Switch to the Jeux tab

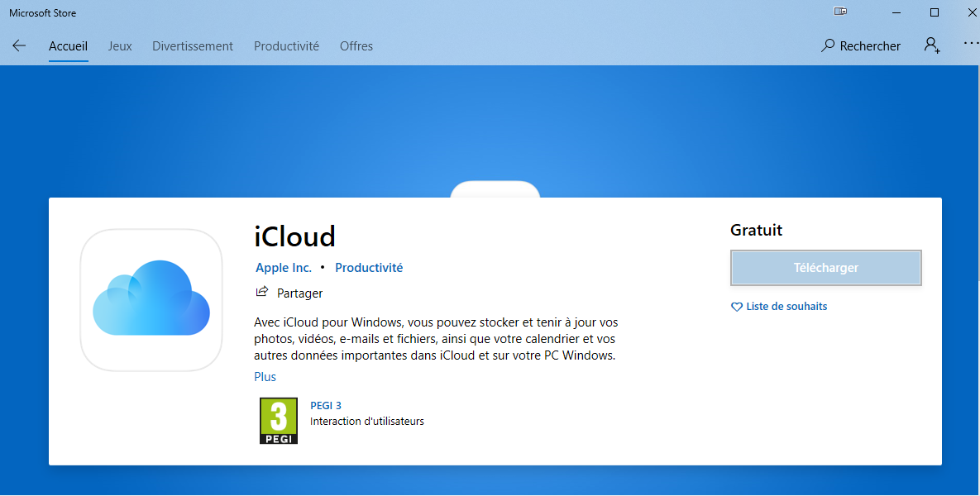pyautogui.click(x=120, y=46)
